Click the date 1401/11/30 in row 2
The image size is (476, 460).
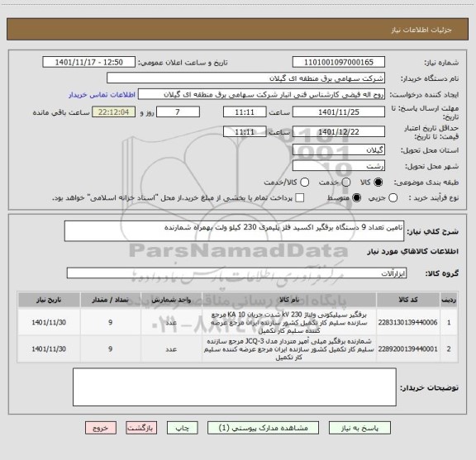[x=49, y=349]
